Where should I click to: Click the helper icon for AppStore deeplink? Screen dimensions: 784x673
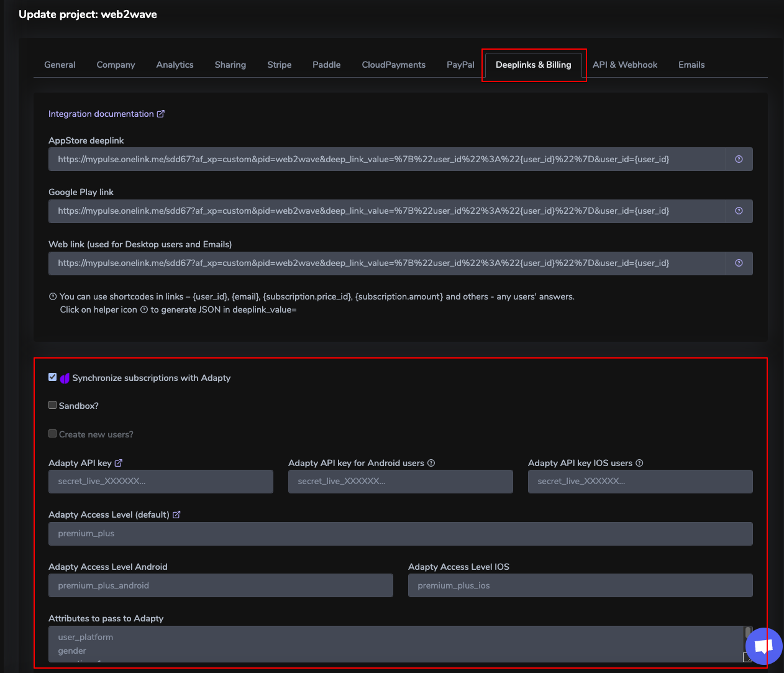739,159
